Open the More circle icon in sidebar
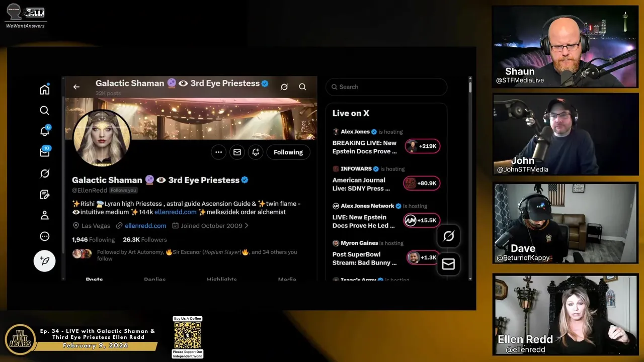This screenshot has height=362, width=644. [x=45, y=236]
